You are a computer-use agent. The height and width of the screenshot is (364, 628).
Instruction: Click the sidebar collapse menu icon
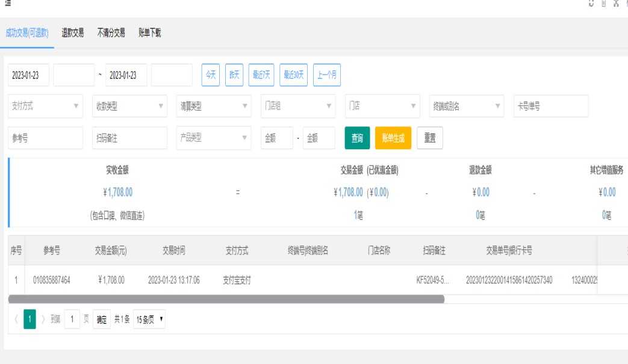(7, 4)
